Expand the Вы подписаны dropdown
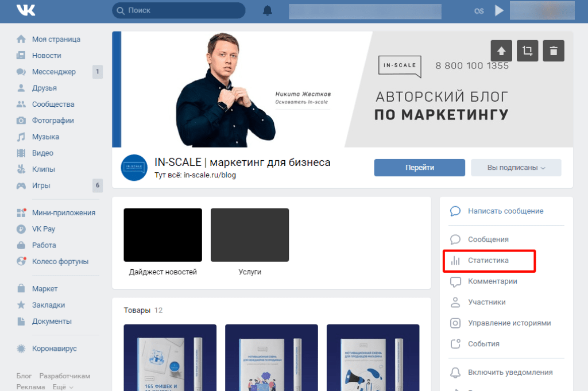The width and height of the screenshot is (588, 391). point(516,168)
